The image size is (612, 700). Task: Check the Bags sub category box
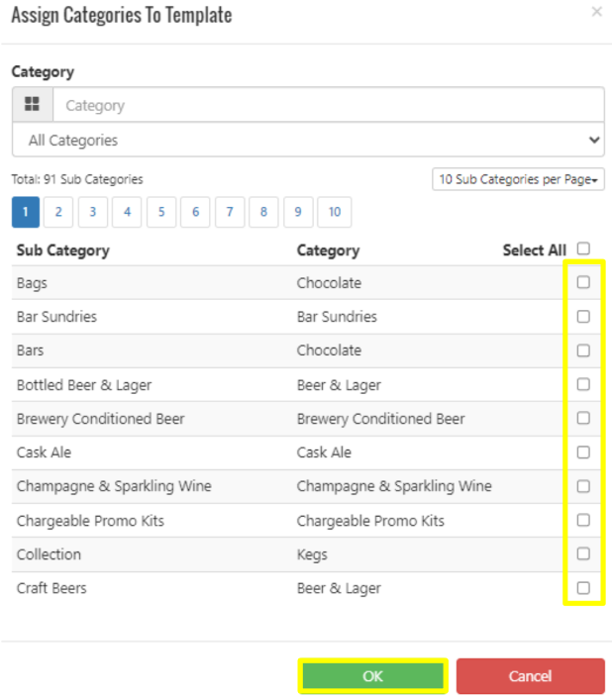click(x=583, y=282)
